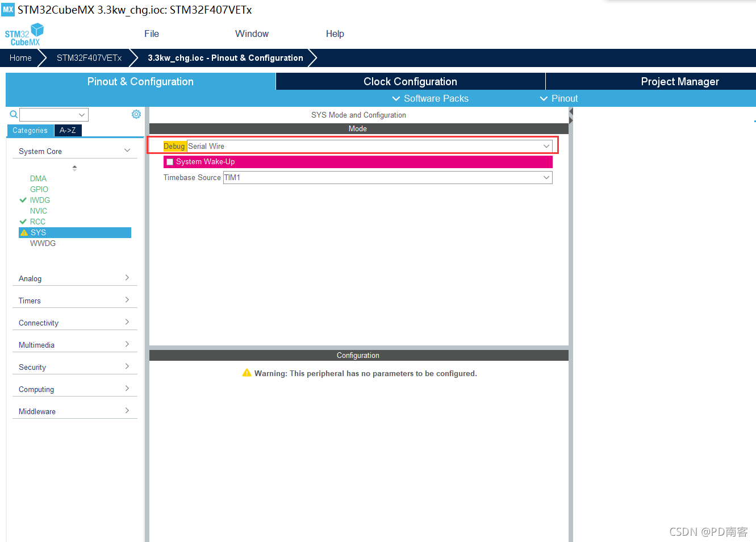Click the Mode section header
This screenshot has width=756, height=542.
pyautogui.click(x=358, y=128)
